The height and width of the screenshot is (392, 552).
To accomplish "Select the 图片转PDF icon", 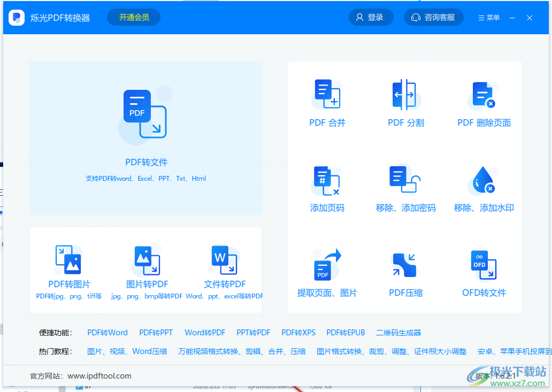I will (x=147, y=260).
